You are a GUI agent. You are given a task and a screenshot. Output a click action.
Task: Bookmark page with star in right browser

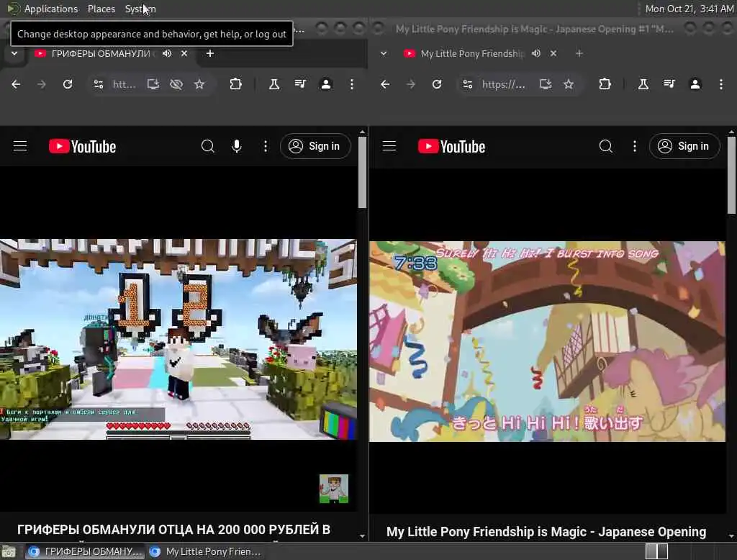pos(569,84)
